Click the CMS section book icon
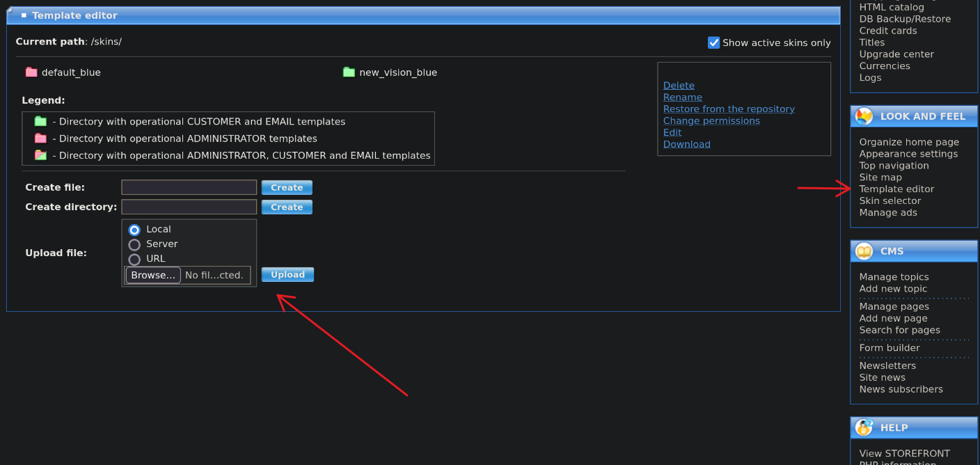This screenshot has height=465, width=980. pyautogui.click(x=864, y=251)
